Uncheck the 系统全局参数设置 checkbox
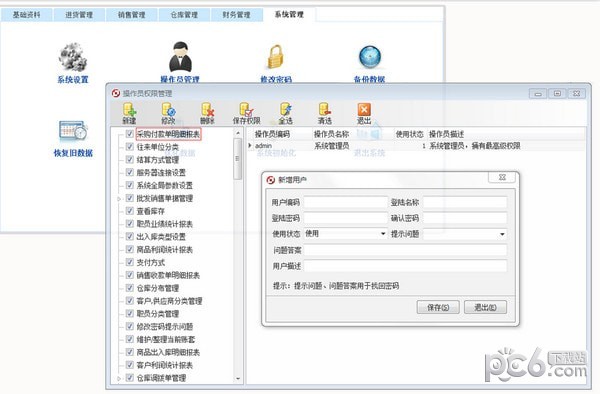600x394 pixels. pos(130,185)
